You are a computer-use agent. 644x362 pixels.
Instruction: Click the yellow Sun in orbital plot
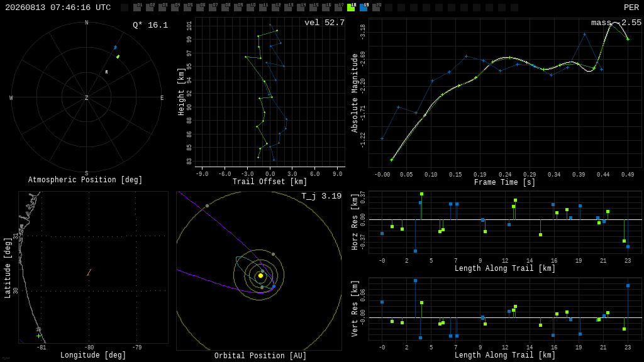(x=260, y=276)
